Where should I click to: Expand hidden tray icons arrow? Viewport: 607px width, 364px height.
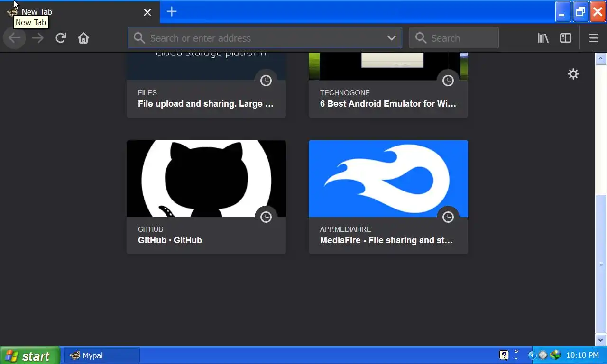[x=532, y=355]
